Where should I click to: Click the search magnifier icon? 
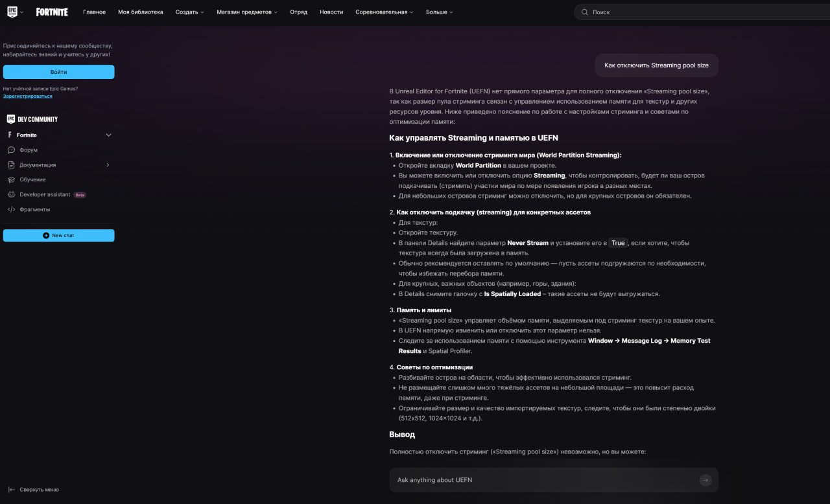coord(584,12)
